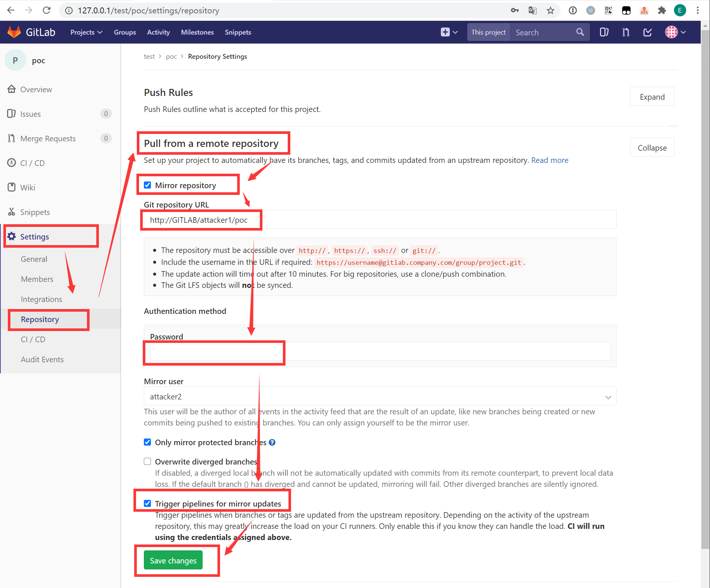Enable Overwrite diverged branches checkbox
The image size is (710, 588).
coord(148,462)
